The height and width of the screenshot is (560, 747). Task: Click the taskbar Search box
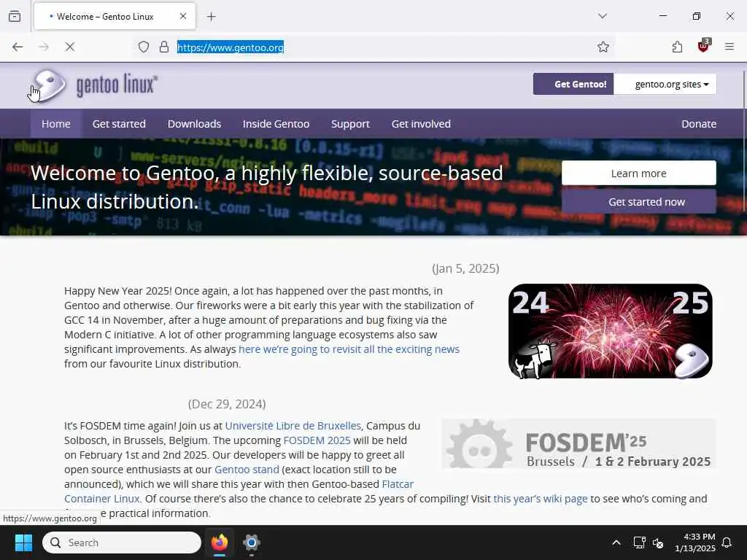pyautogui.click(x=122, y=542)
